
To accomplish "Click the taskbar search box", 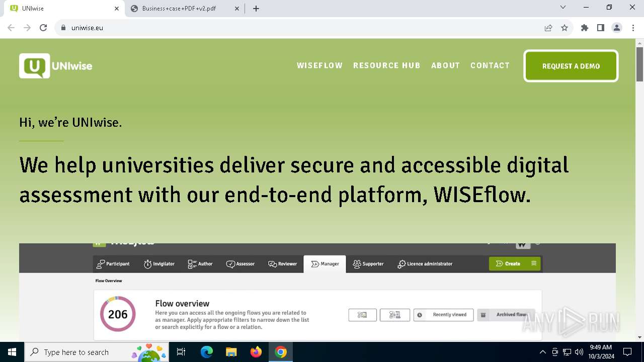I will 98,352.
